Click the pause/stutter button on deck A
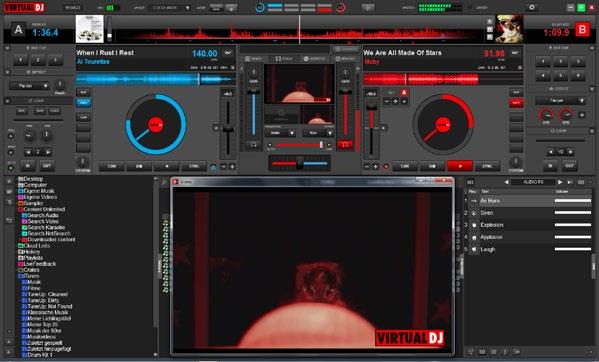Screen dimensions: 599x362 [139, 166]
